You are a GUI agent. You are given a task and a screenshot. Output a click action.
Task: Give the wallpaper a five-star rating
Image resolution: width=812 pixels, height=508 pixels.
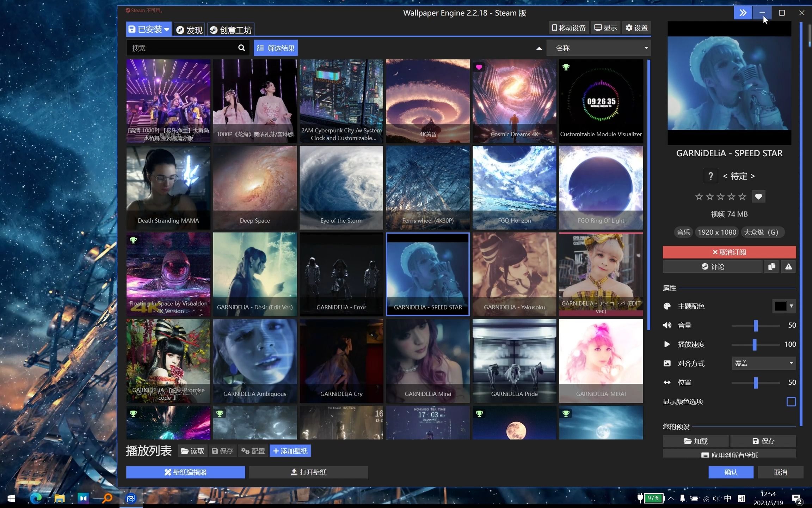[x=742, y=196]
